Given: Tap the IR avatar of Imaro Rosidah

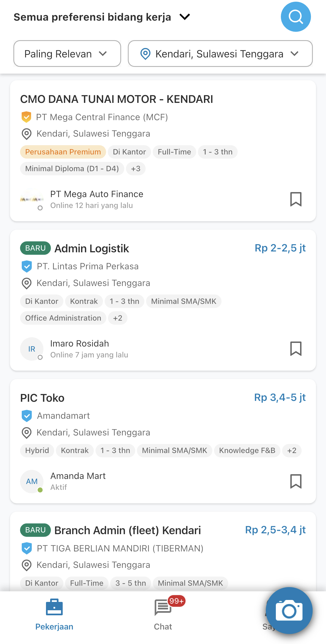Looking at the screenshot, I should coord(32,349).
